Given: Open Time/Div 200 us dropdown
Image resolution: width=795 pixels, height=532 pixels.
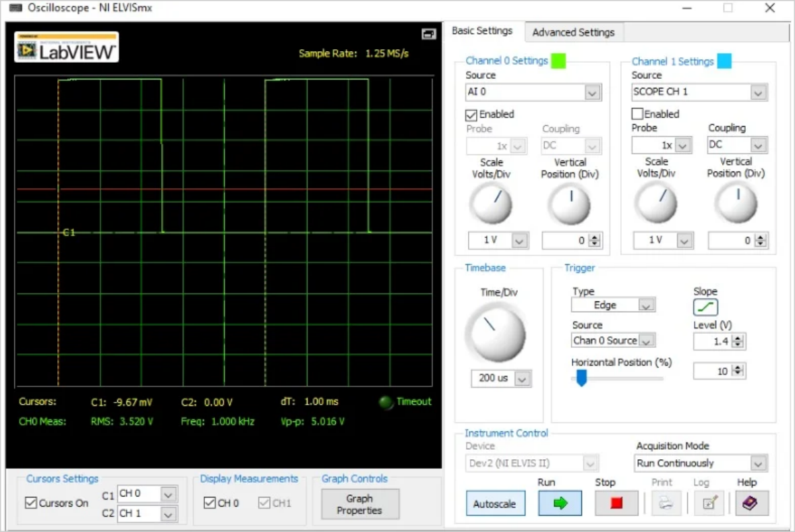Looking at the screenshot, I should 522,378.
